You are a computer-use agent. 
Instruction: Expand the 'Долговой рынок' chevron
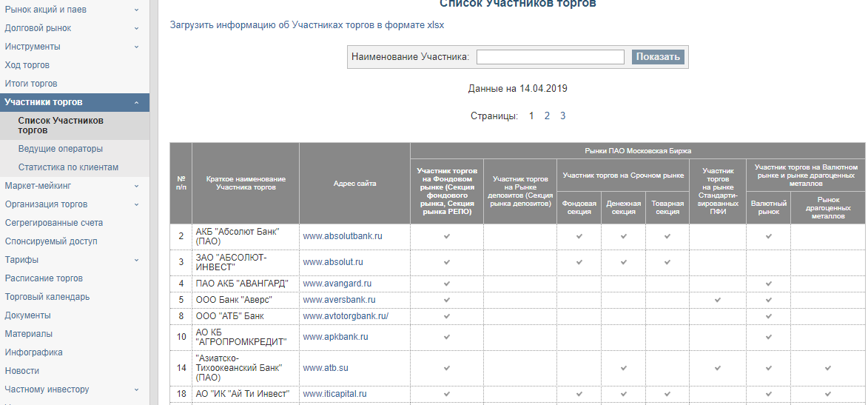137,28
